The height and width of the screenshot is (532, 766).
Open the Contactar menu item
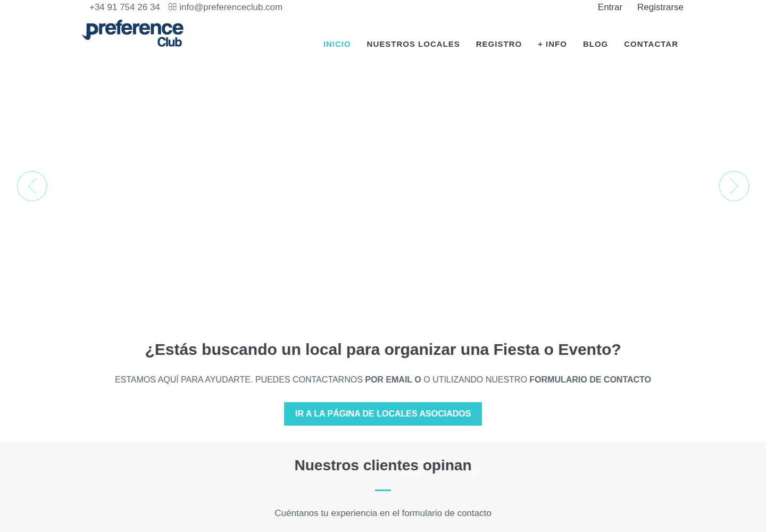coord(651,44)
